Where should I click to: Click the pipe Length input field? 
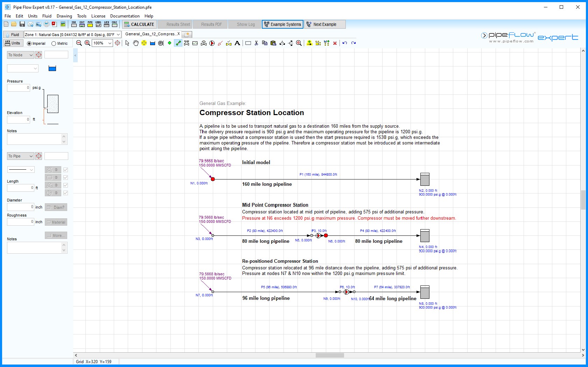(21, 188)
